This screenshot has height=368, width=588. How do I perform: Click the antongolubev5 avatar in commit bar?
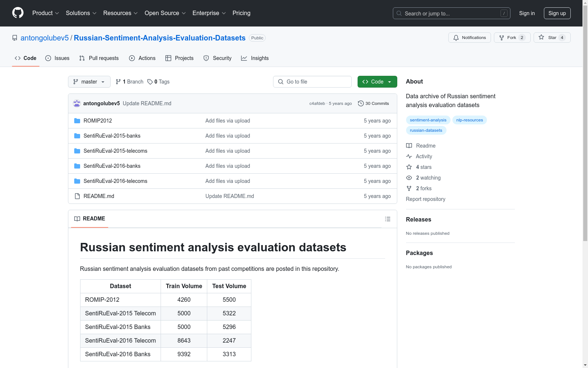coord(77,103)
